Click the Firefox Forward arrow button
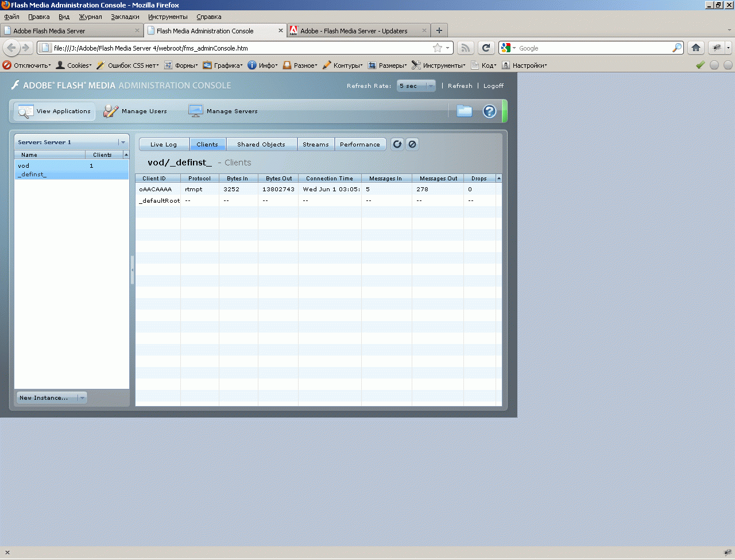Image resolution: width=735 pixels, height=560 pixels. pos(26,48)
